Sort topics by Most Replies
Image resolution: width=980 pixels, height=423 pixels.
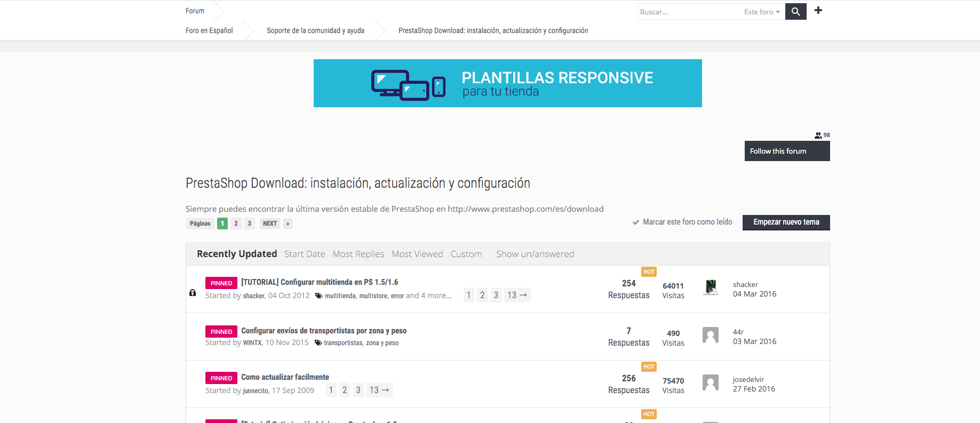(x=358, y=254)
